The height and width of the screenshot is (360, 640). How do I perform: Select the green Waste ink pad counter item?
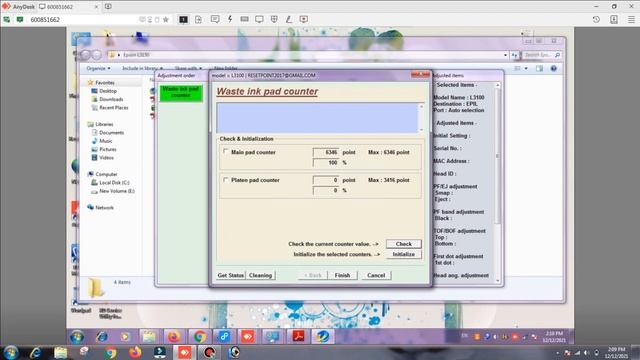tap(181, 93)
